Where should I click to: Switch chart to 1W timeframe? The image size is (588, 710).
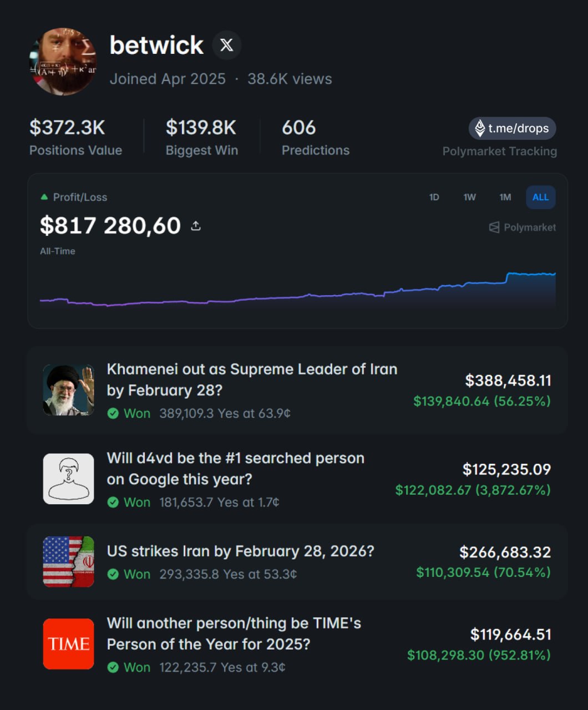[469, 197]
